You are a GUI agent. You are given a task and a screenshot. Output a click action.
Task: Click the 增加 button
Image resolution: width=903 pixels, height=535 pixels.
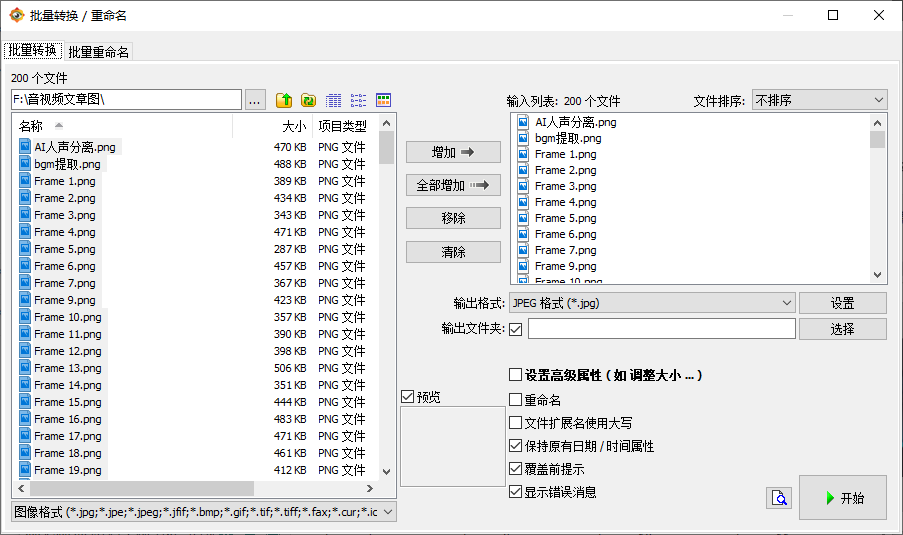point(453,152)
